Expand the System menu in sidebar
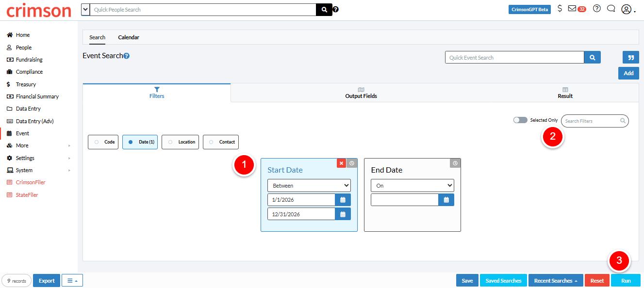 tap(39, 170)
